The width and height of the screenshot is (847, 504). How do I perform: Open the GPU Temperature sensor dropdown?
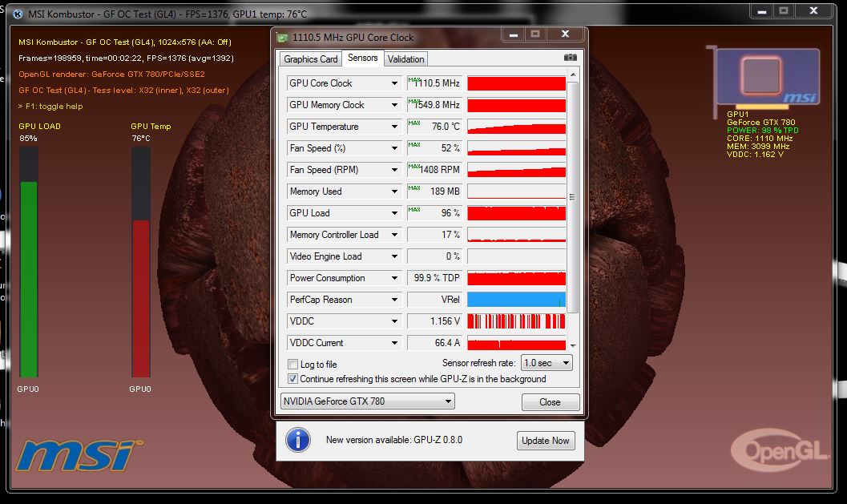394,127
